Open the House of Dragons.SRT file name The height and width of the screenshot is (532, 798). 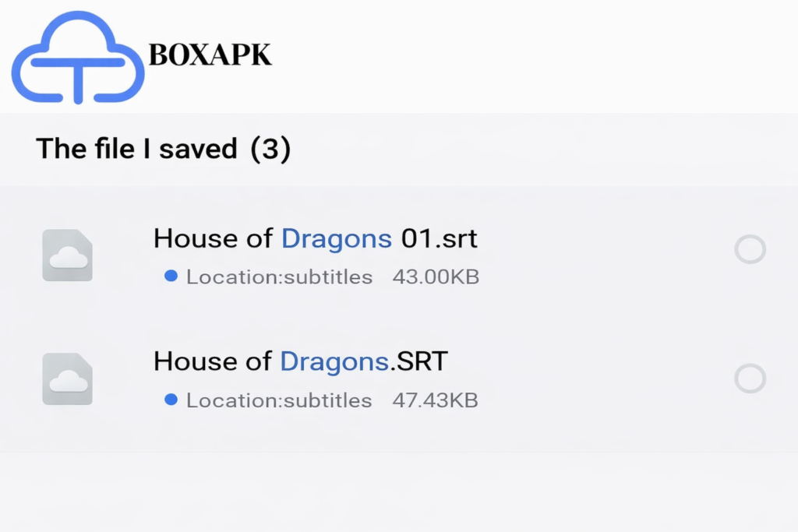(301, 361)
